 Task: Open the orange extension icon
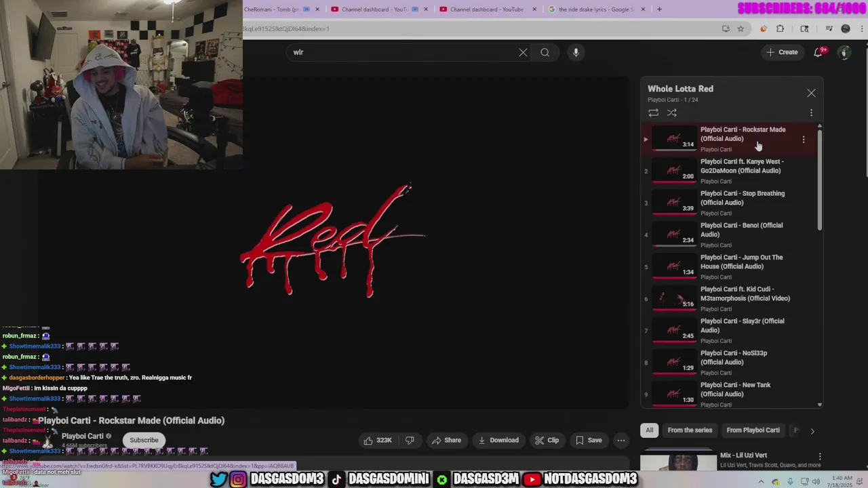tap(764, 28)
